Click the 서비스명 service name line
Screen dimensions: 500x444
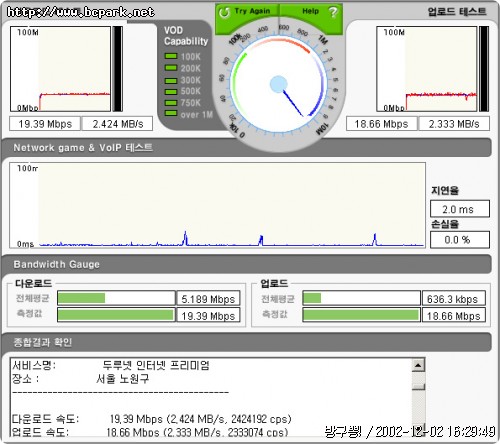(x=111, y=365)
